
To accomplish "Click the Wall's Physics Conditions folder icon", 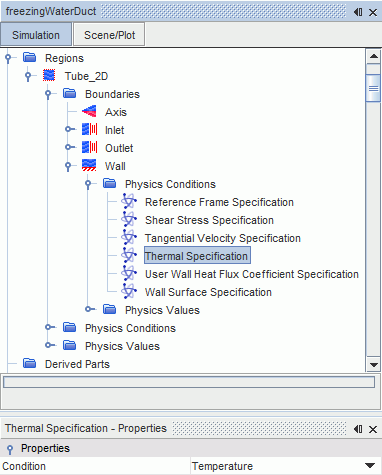I will tap(109, 183).
